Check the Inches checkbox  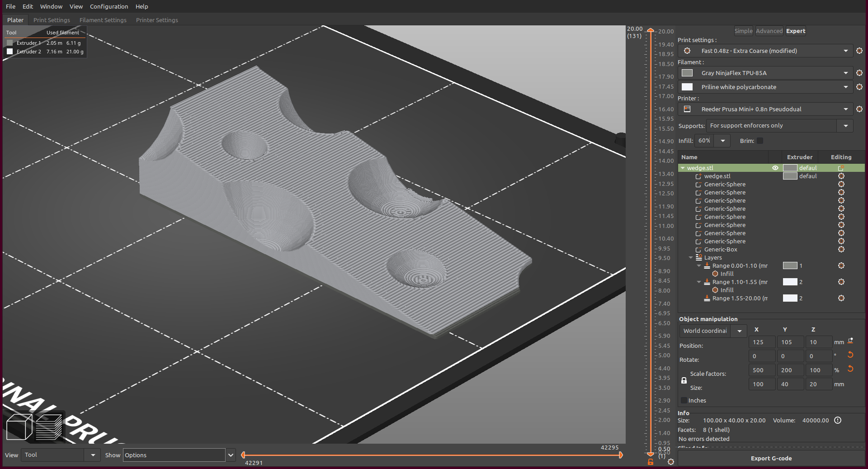[x=684, y=400]
